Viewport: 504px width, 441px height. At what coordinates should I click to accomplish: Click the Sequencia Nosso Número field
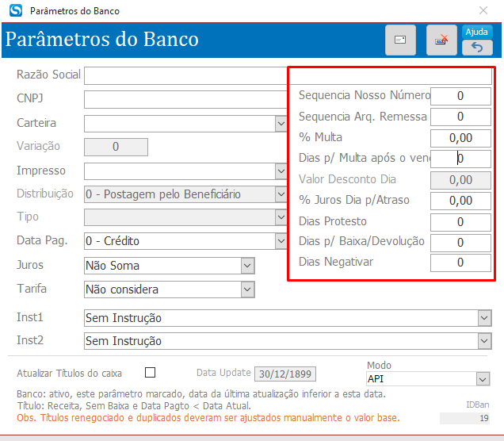pos(460,96)
